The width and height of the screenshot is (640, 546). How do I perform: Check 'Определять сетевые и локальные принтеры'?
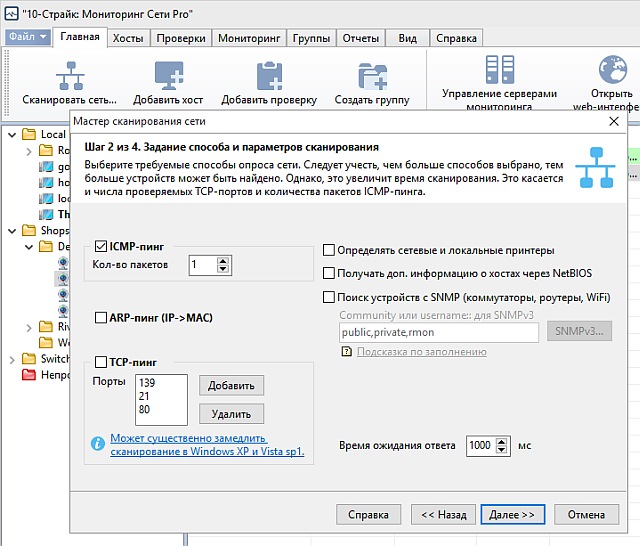(329, 250)
